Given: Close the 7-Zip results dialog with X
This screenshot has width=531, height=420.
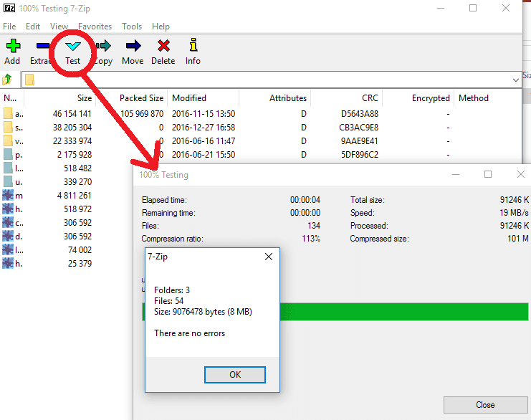Looking at the screenshot, I should coord(269,257).
